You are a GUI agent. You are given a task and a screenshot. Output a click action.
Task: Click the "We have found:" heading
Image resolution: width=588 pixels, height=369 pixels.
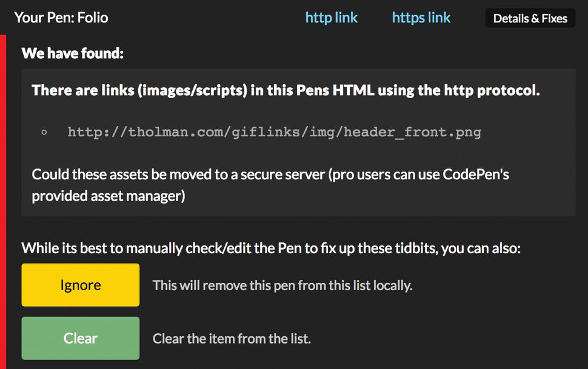[x=72, y=53]
